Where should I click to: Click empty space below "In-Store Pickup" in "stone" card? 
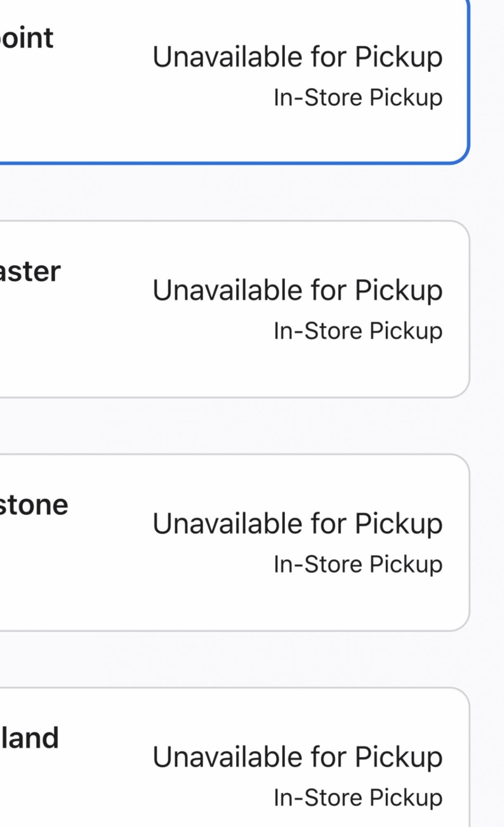pos(358,602)
